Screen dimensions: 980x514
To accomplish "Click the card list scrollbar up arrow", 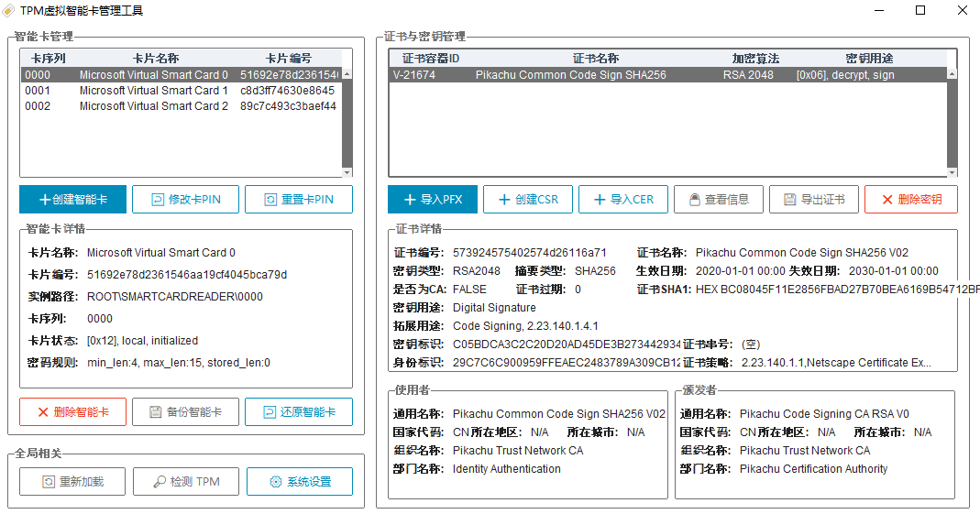I will click(347, 74).
